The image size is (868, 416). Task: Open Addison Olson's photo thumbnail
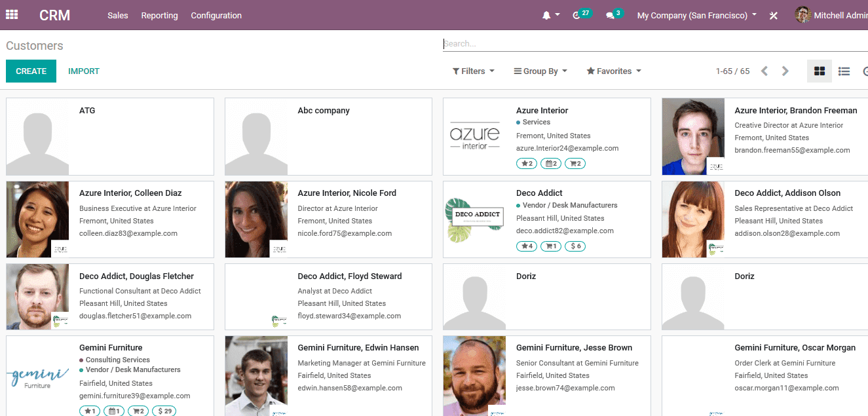click(693, 219)
